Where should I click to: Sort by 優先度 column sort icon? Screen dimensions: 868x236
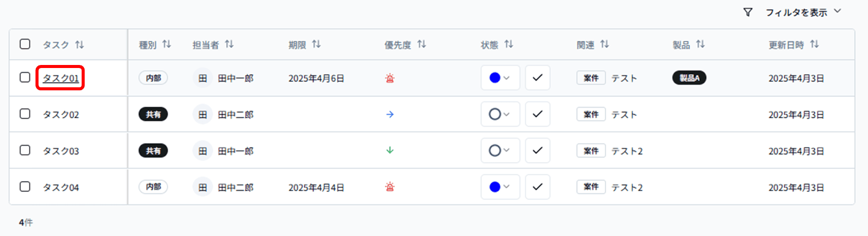pos(421,45)
